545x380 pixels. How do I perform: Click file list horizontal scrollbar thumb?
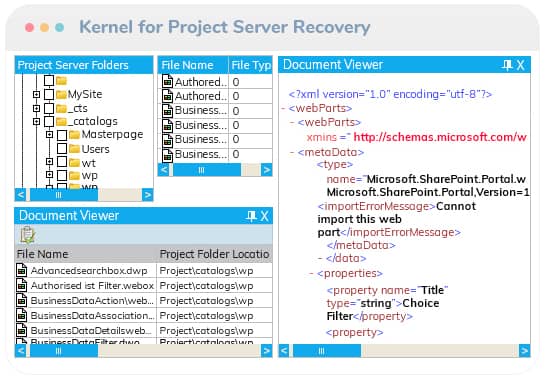point(207,170)
